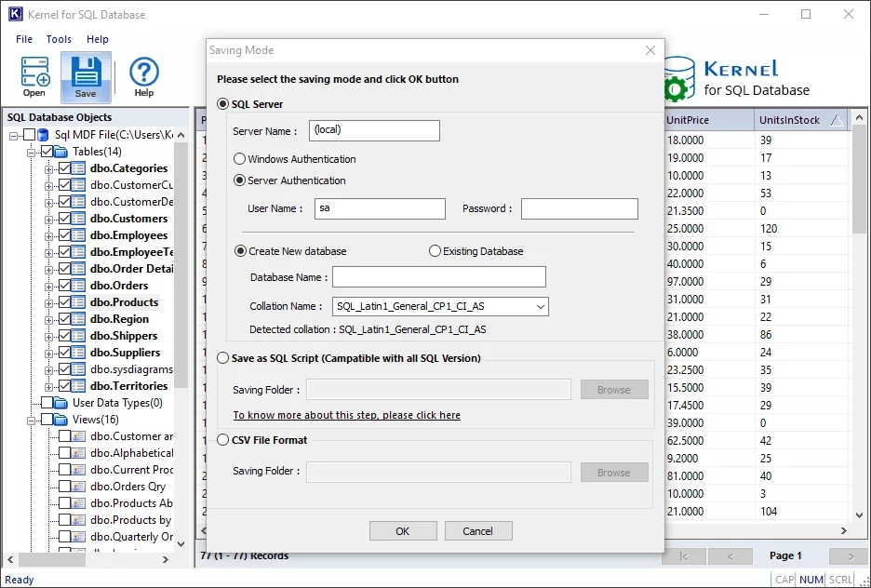Screen dimensions: 871x588
Task: Click the Server Name field
Action: pyautogui.click(x=374, y=130)
